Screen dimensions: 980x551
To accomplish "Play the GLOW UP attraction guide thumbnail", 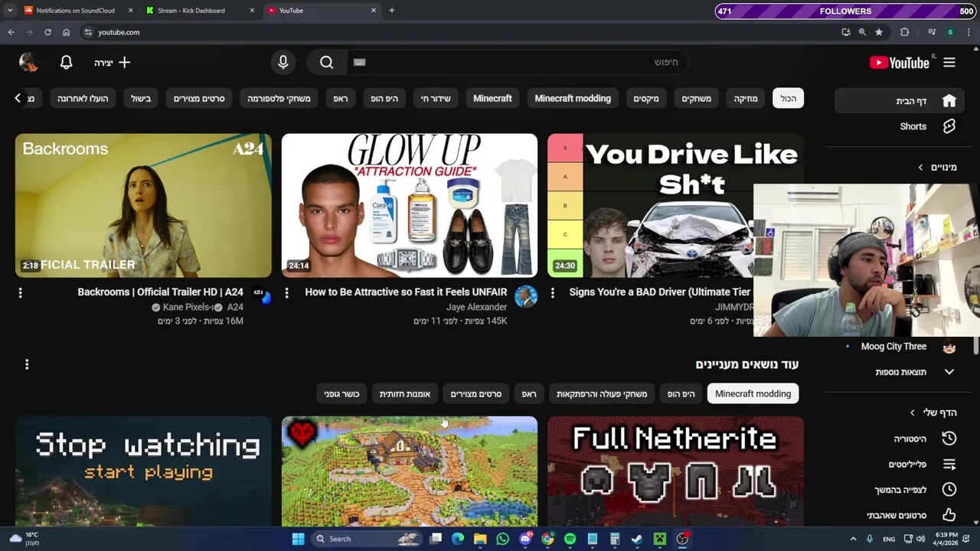I will pos(410,206).
